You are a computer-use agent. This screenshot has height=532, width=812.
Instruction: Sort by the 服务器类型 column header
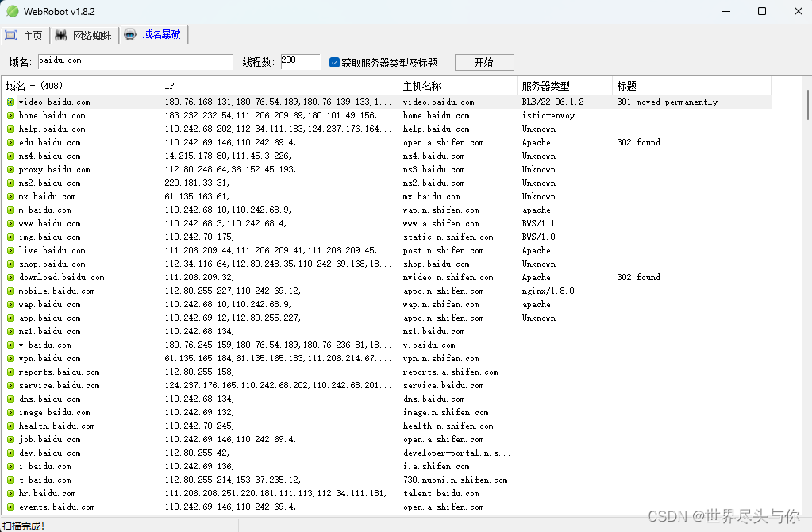[x=564, y=86]
